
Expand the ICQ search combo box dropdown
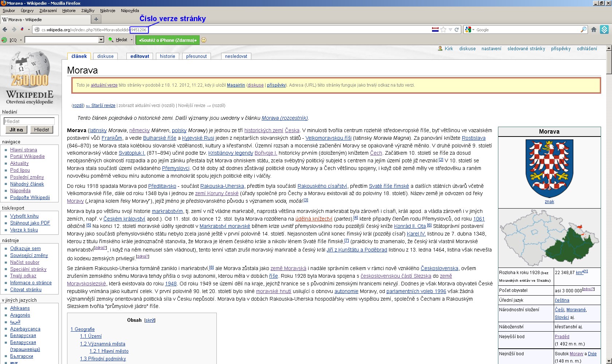click(x=101, y=40)
